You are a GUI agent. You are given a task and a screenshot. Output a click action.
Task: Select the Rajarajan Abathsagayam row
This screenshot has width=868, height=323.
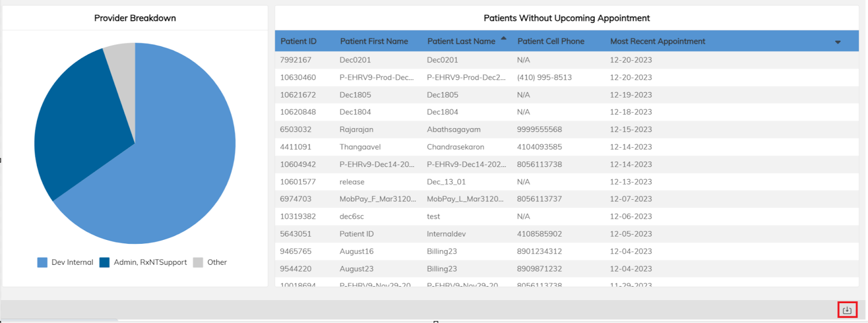tap(566, 129)
